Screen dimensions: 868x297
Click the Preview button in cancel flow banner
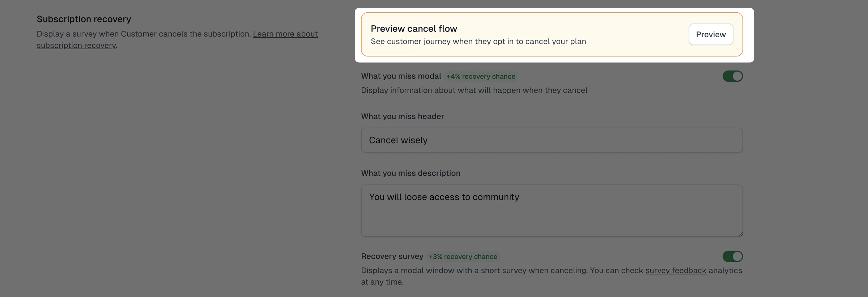pos(711,34)
